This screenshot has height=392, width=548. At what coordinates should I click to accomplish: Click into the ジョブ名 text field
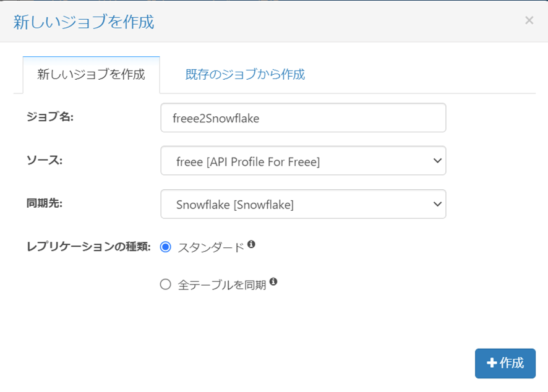click(x=302, y=117)
